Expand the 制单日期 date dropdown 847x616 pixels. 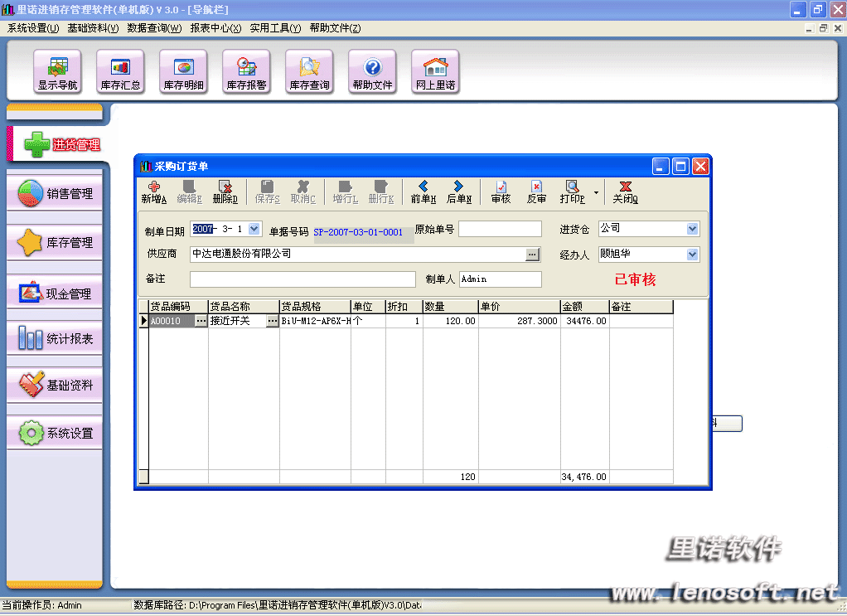coord(254,229)
